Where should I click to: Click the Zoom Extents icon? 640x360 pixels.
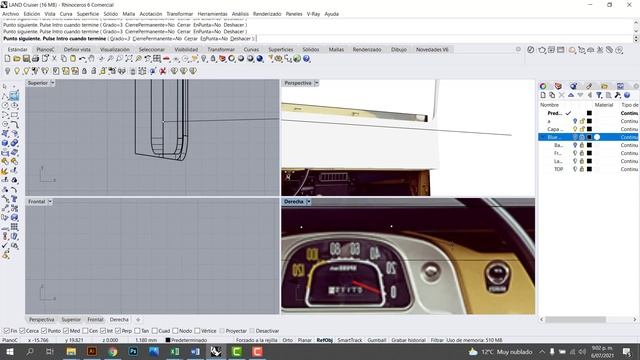click(x=129, y=59)
